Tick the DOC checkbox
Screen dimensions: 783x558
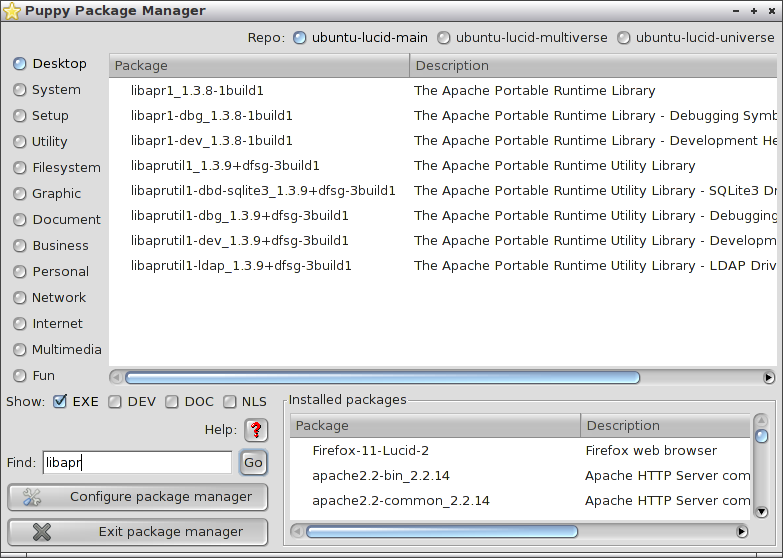point(172,402)
